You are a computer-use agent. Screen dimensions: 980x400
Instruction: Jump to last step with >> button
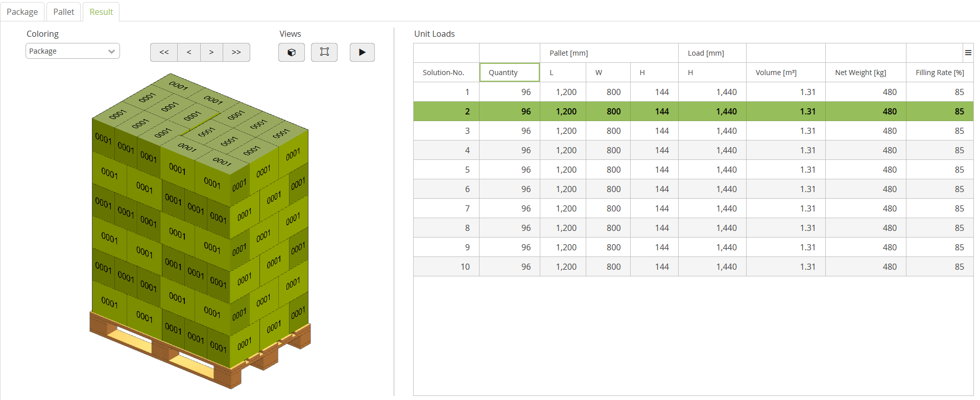click(x=236, y=52)
